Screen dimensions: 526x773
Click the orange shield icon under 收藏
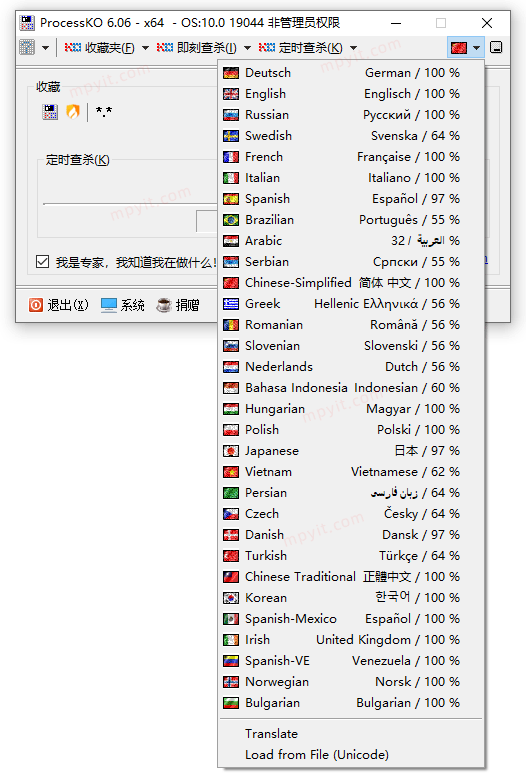(73, 112)
